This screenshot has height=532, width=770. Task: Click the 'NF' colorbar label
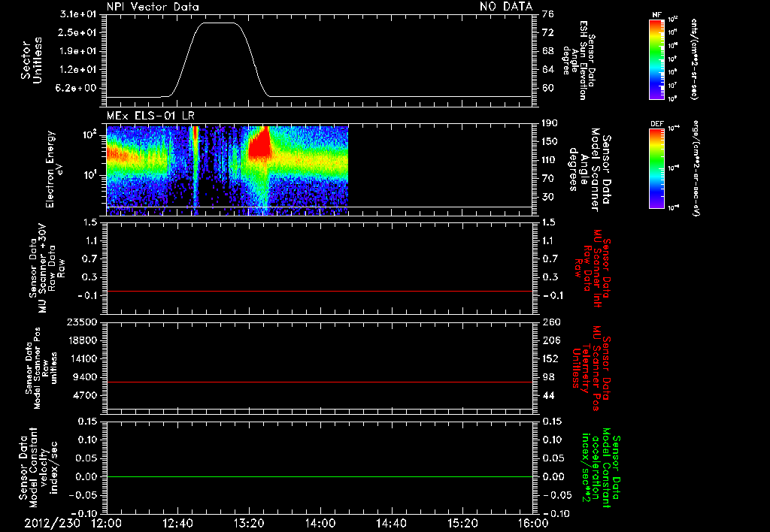pos(656,15)
